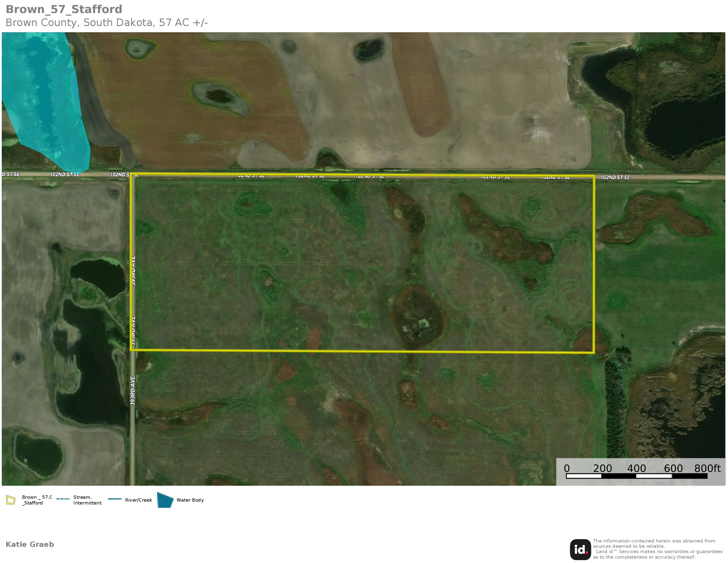Click the solid River/Creek line symbol
Viewport: 728px width, 563px height.
click(x=114, y=499)
